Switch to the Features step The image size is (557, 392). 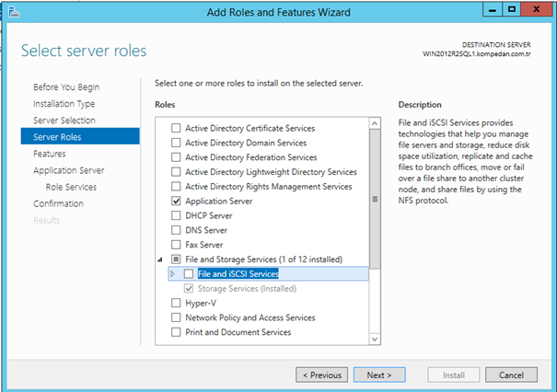pos(49,154)
